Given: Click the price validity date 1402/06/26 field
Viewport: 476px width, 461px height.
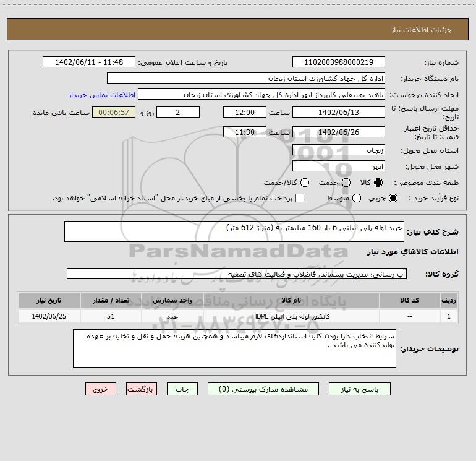Looking at the screenshot, I should (x=339, y=132).
